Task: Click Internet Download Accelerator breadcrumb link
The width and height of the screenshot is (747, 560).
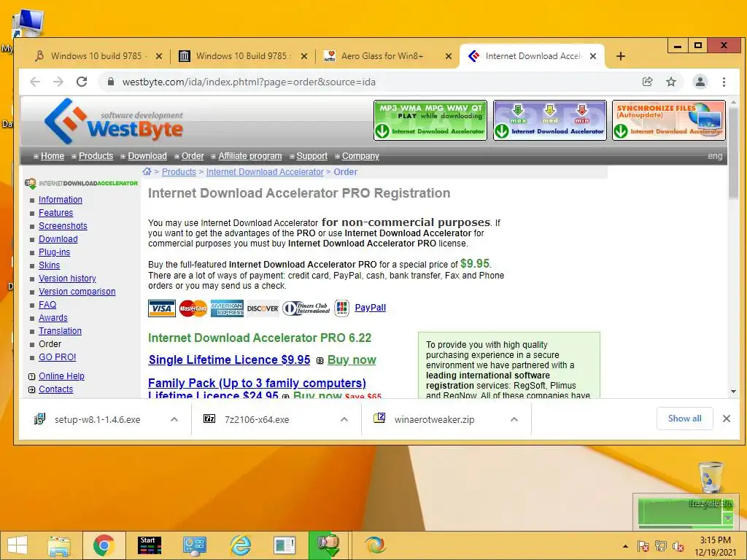Action: 265,172
